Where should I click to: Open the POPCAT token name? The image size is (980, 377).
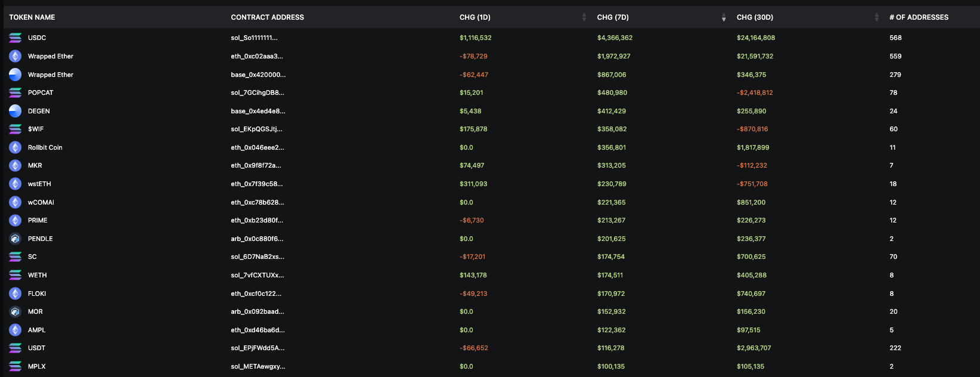click(x=41, y=92)
